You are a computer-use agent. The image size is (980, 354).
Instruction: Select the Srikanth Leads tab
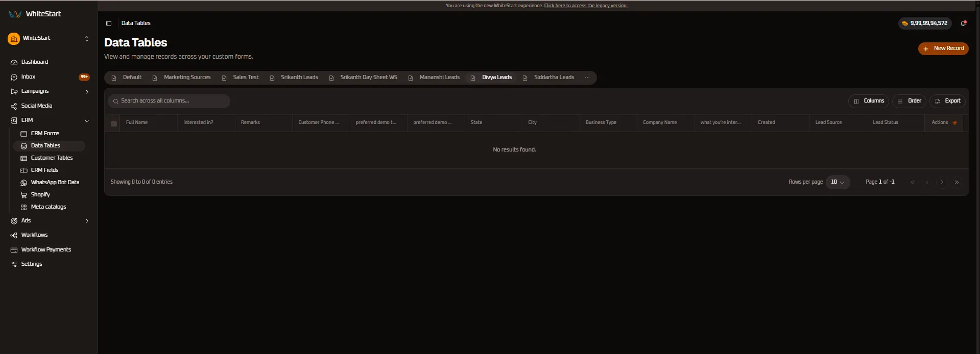(294, 78)
